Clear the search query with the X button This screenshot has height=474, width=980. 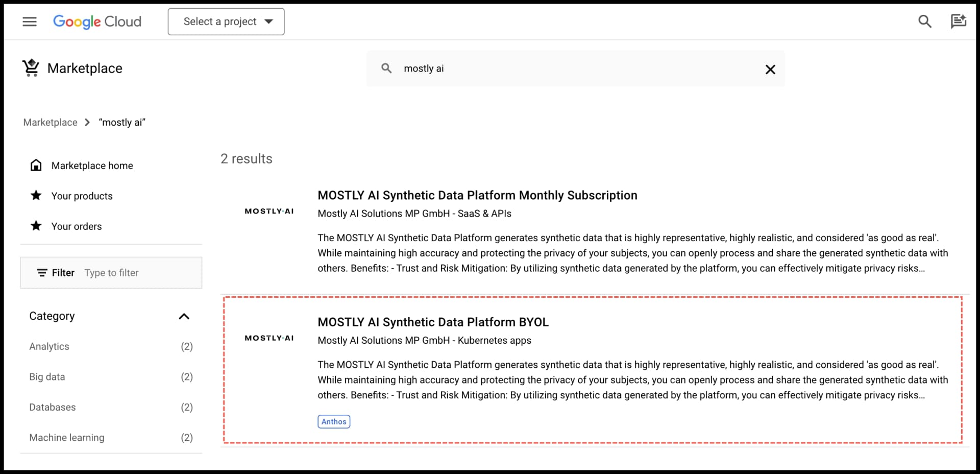[770, 69]
